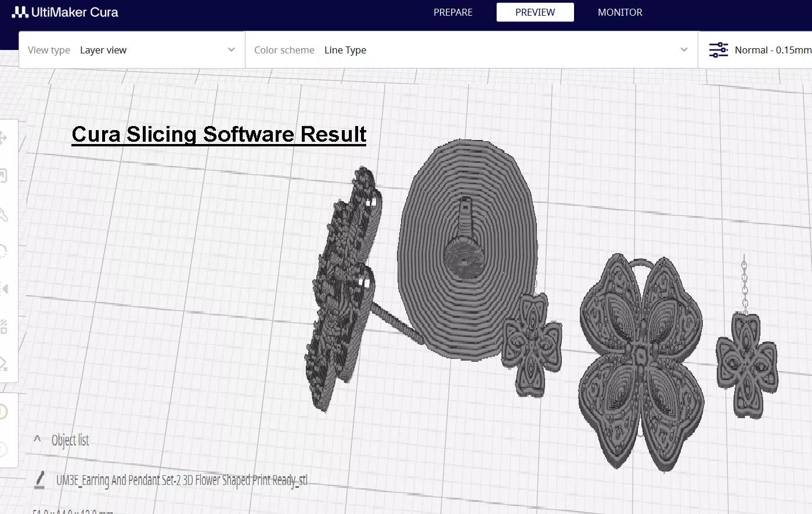Select the Support Blocker tool
Viewport: 812px width, 514px height.
point(3,364)
